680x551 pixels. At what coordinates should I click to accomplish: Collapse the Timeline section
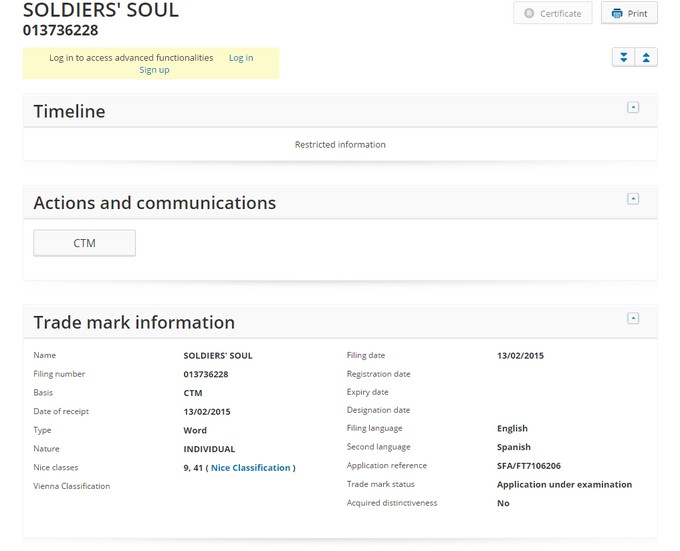click(x=633, y=108)
